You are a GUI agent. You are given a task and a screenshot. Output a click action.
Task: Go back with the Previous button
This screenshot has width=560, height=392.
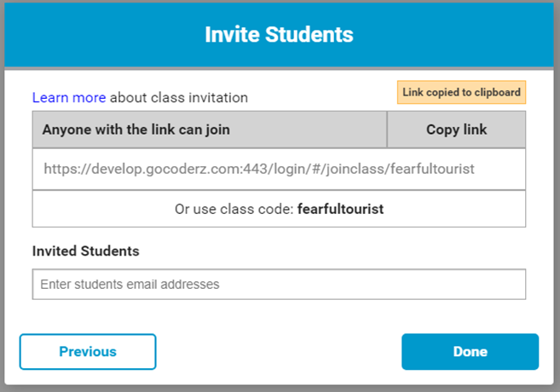(88, 352)
